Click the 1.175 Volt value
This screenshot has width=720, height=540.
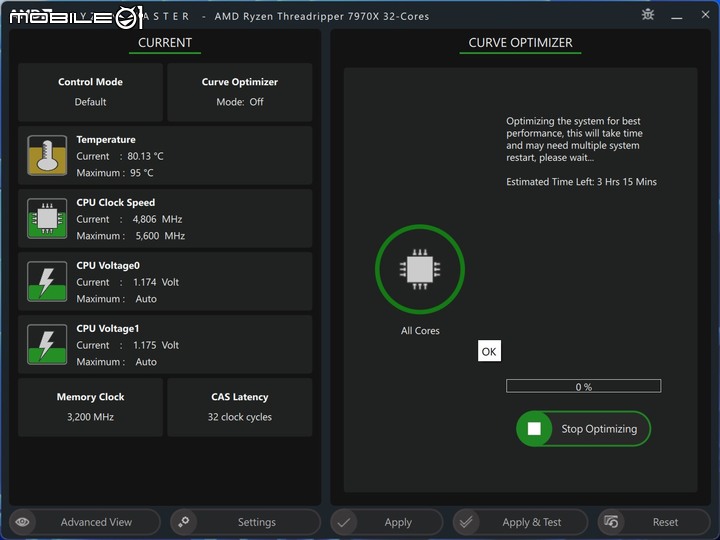coord(156,345)
